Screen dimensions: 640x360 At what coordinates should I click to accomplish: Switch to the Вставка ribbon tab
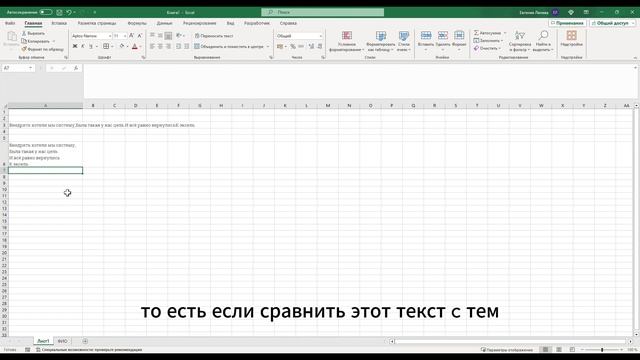(59, 23)
